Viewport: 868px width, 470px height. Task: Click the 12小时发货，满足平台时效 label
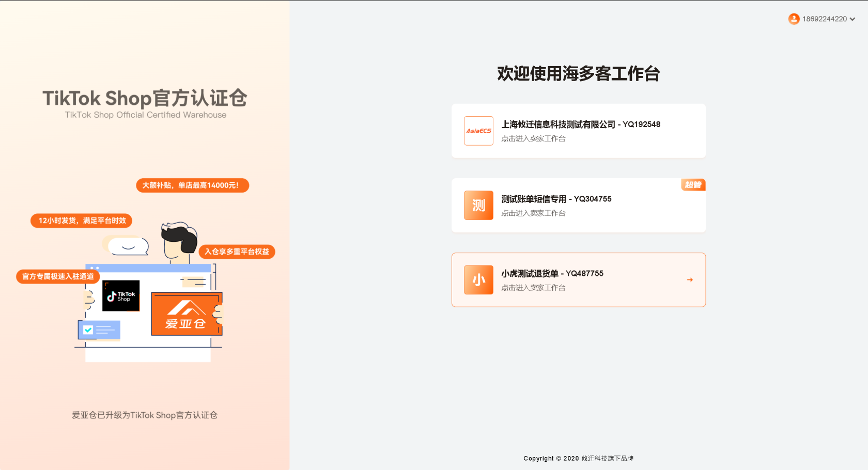[x=82, y=221]
